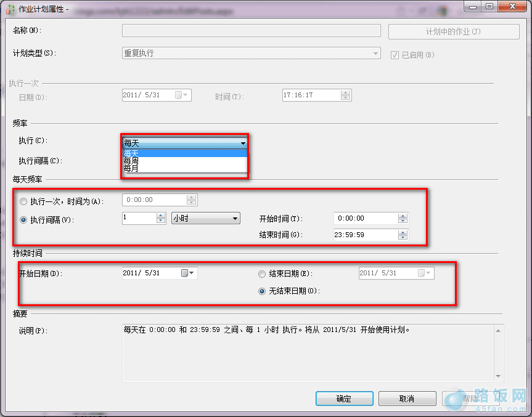This screenshot has height=417, width=532.
Task: Click the up arrow on the 时间 spinner
Action: [x=345, y=92]
